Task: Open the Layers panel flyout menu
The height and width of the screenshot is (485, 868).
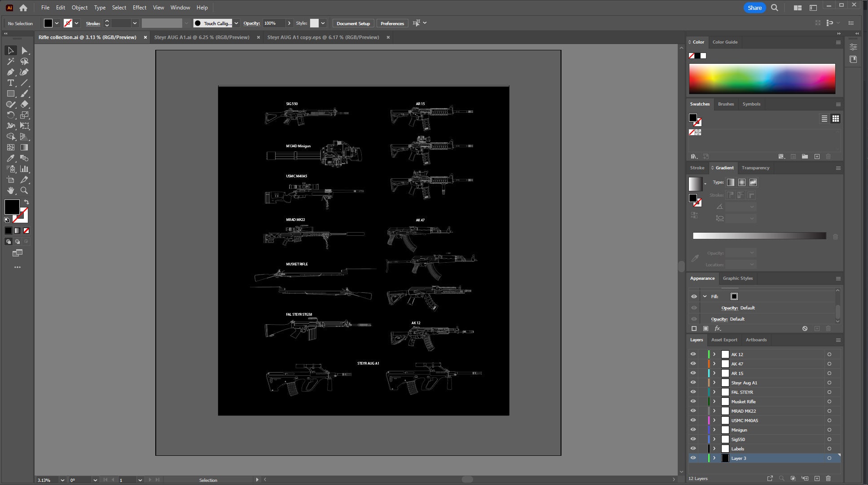Action: [x=838, y=340]
